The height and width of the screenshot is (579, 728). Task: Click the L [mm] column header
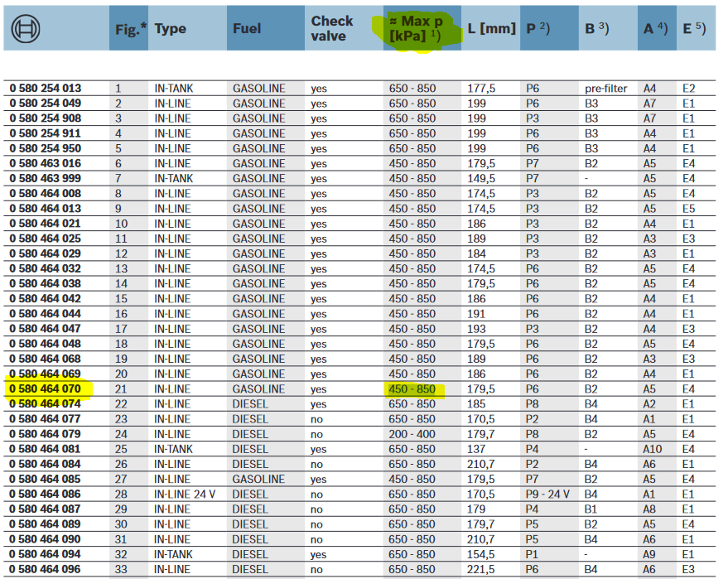click(x=490, y=29)
